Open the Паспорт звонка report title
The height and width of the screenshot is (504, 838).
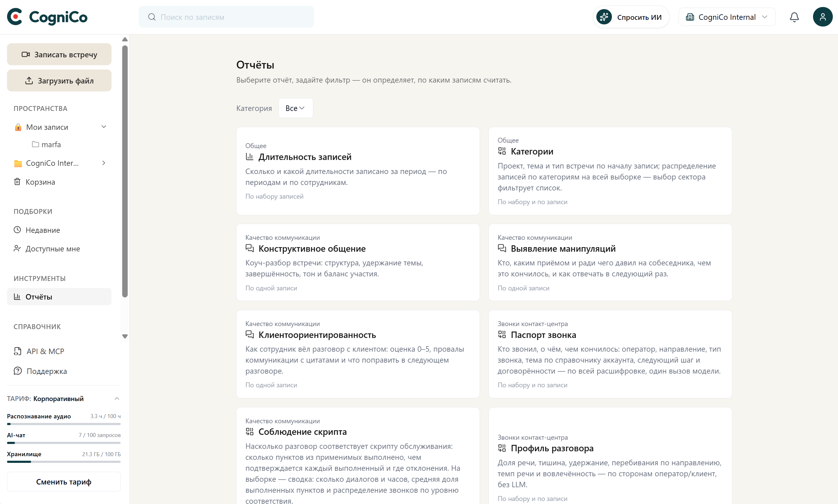[543, 335]
